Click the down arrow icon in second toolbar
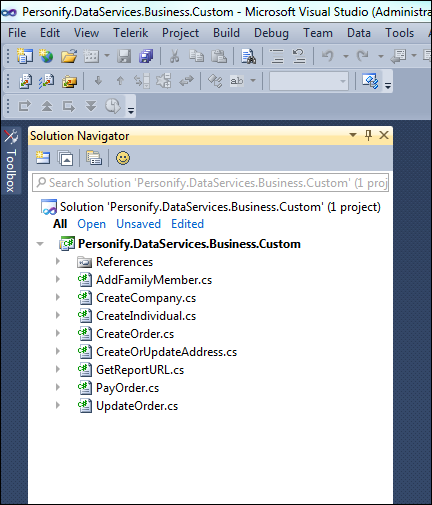This screenshot has height=505, width=432. click(x=98, y=81)
